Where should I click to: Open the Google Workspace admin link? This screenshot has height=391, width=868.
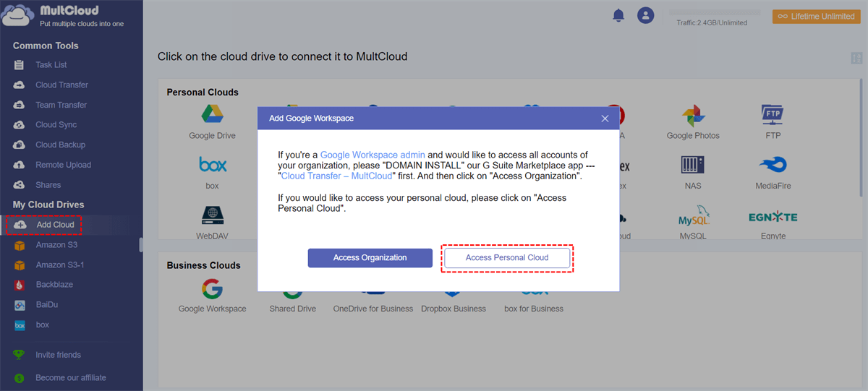click(x=373, y=155)
